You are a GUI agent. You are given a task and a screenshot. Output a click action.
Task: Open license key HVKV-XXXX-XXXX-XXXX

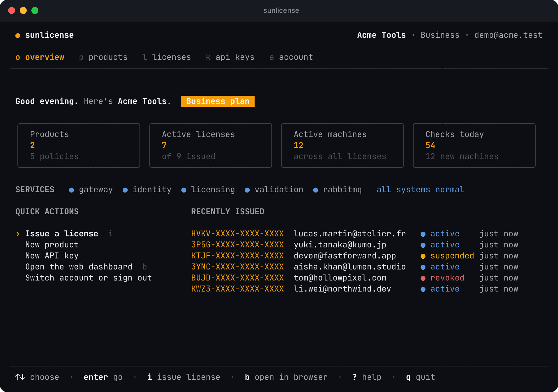pos(237,234)
